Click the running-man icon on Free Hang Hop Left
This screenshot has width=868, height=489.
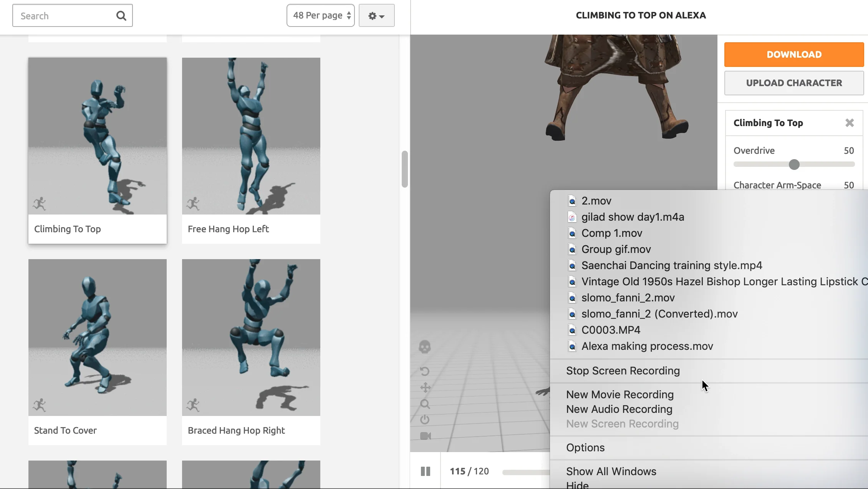click(x=193, y=204)
